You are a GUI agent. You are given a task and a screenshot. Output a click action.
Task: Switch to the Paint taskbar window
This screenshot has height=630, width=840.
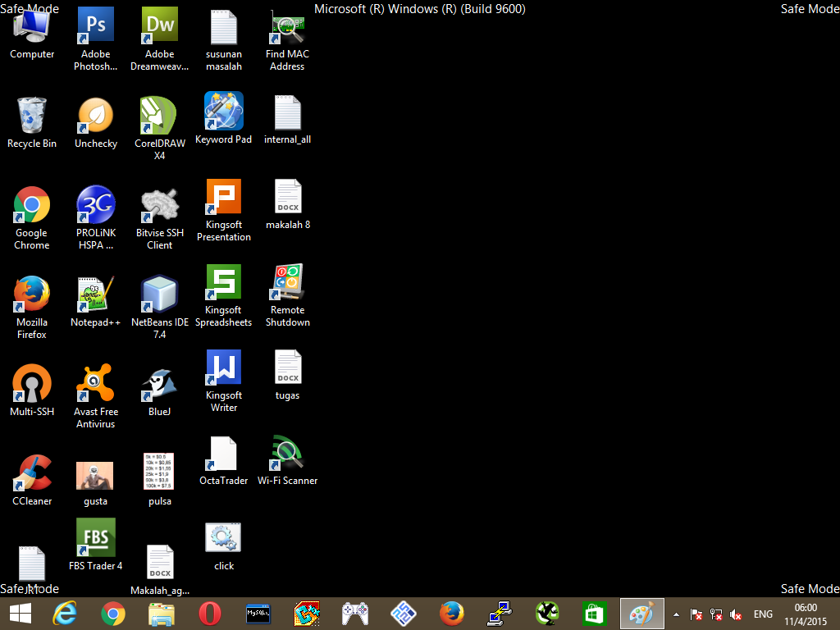coord(641,614)
